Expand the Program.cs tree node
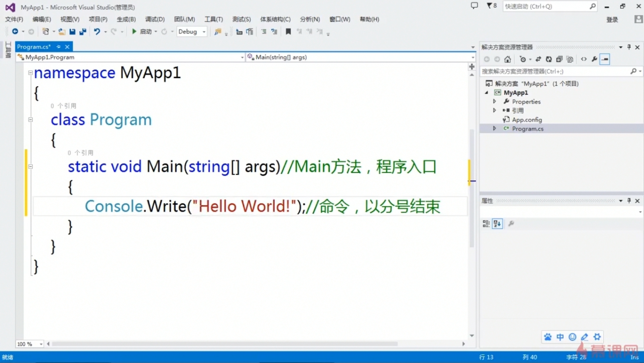Image resolution: width=644 pixels, height=363 pixels. [494, 128]
